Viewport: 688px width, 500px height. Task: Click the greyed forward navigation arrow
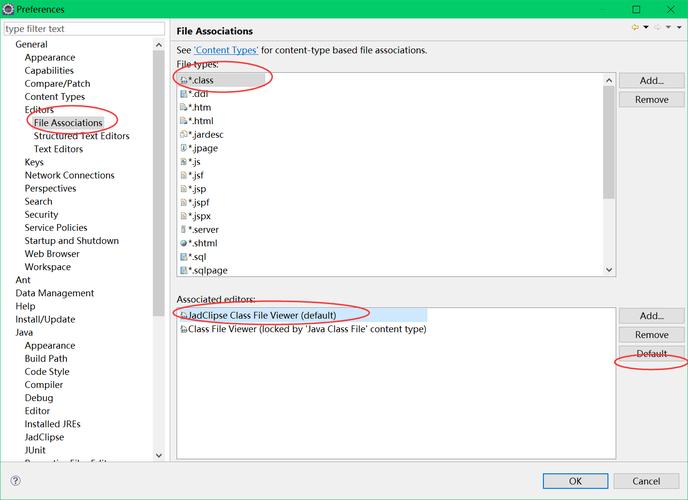pos(657,27)
